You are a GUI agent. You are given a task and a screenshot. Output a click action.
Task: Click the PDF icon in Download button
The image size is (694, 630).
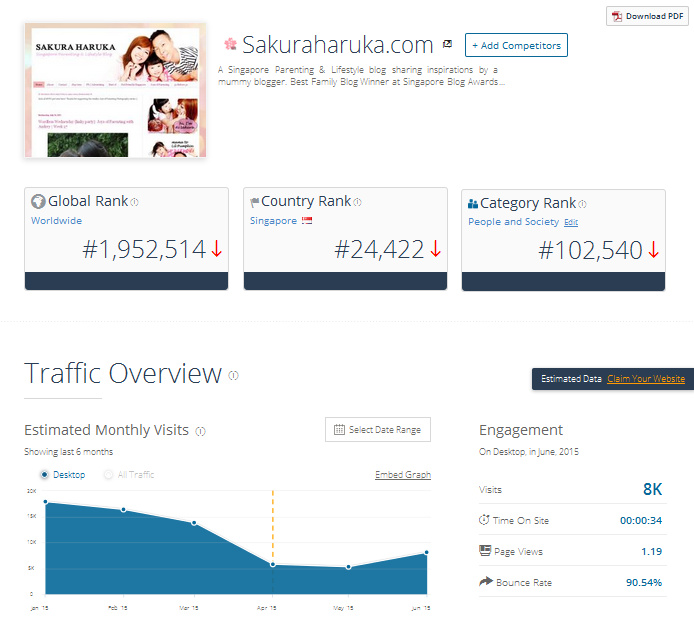[617, 17]
